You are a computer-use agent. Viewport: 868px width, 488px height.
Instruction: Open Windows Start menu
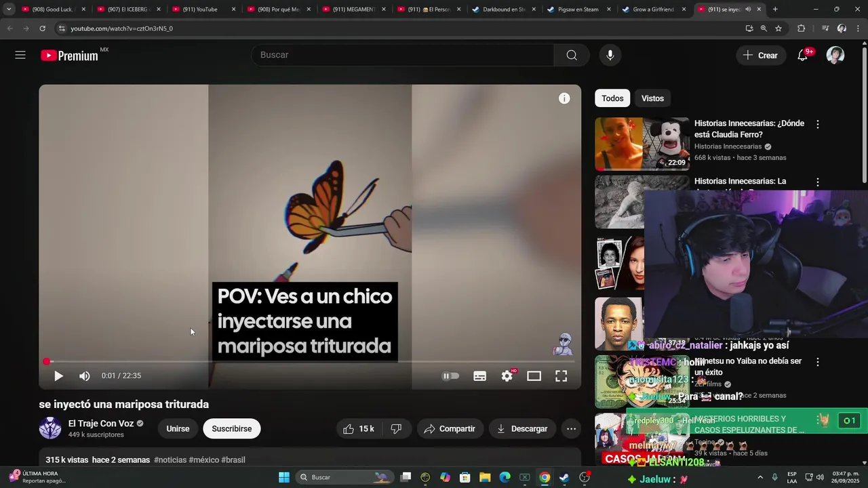coord(284,477)
